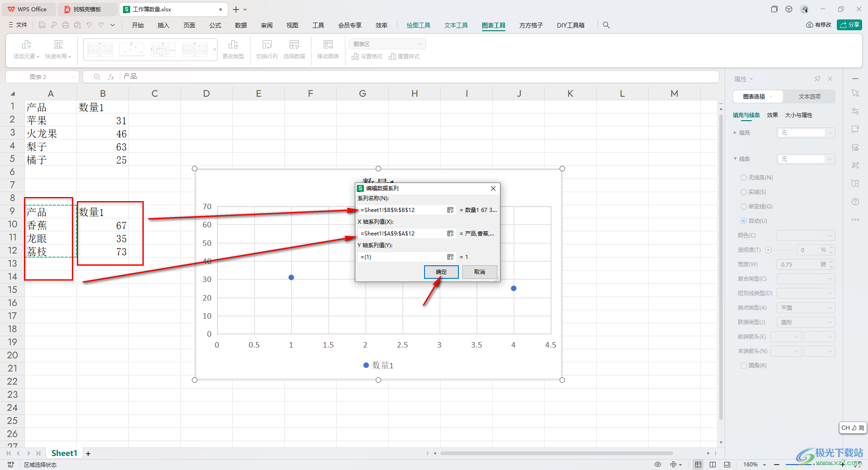This screenshot has height=470, width=868.
Task: Click the 更改类型 chart icon
Action: (x=233, y=44)
